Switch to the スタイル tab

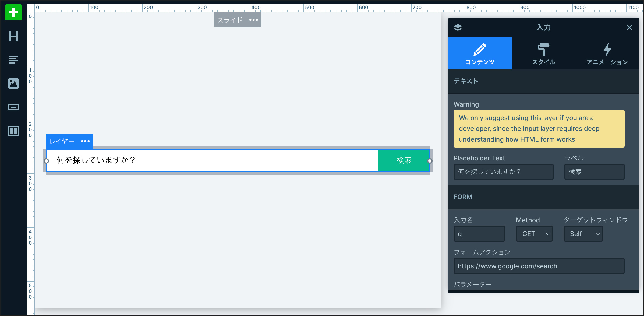click(x=543, y=54)
